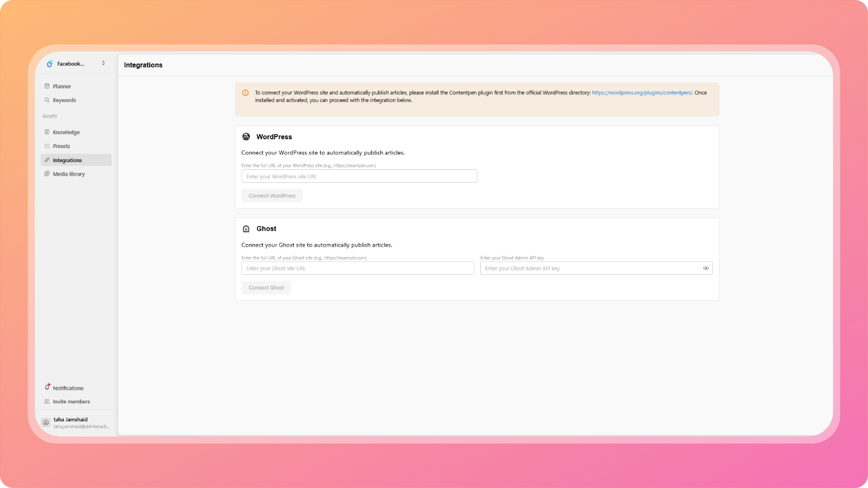
Task: Open the Knowledge assets page
Action: click(76, 132)
